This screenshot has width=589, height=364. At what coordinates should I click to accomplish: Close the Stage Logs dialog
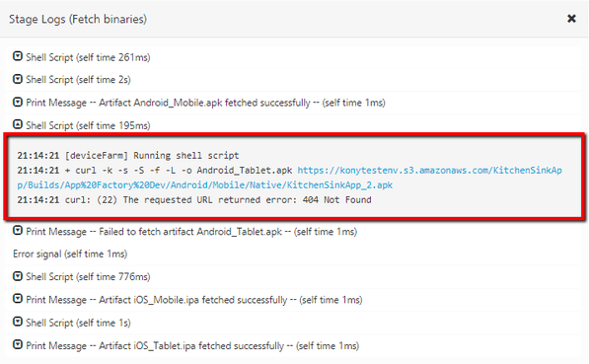point(571,19)
